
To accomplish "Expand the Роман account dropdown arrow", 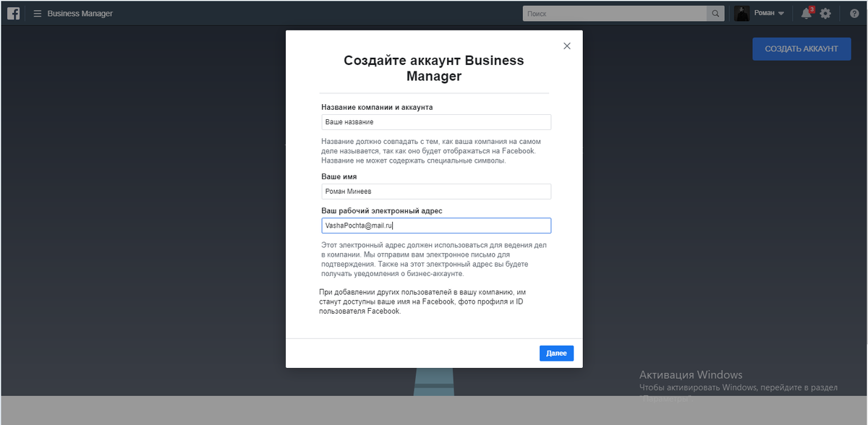I will click(781, 14).
